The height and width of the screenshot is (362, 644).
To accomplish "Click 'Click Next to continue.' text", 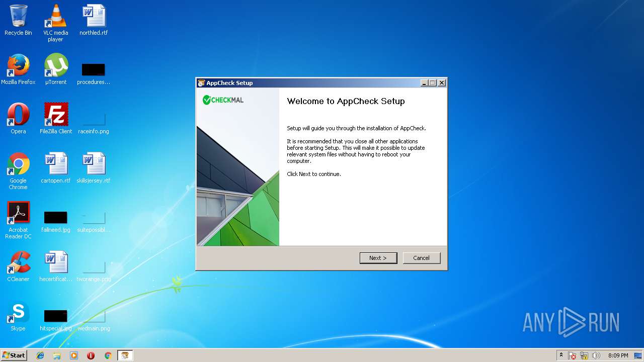I will coord(314,174).
